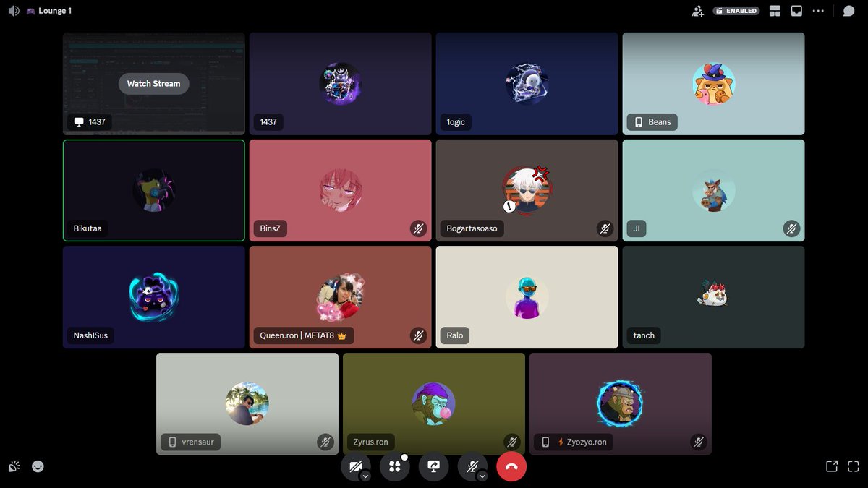This screenshot has height=488, width=868.
Task: Click the NashISus user avatar
Action: click(154, 297)
